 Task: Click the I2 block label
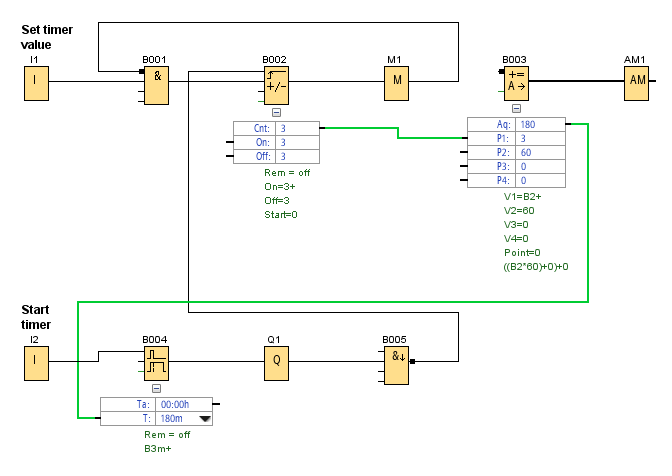[x=34, y=340]
